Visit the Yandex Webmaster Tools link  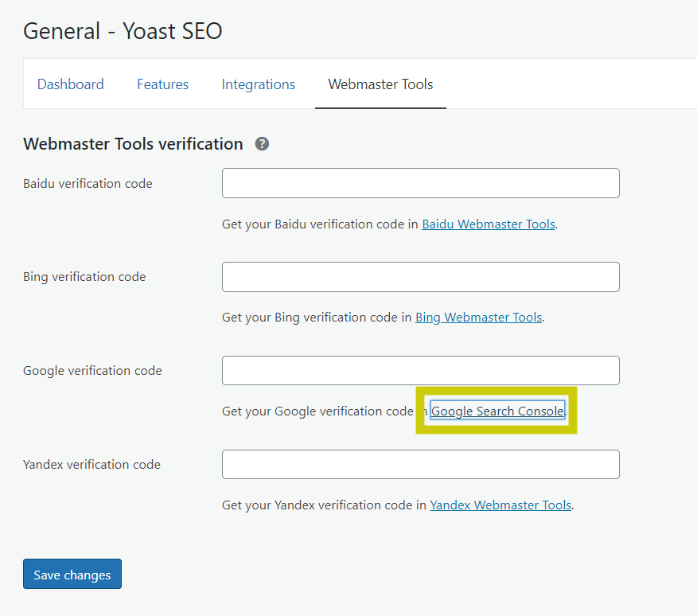(x=500, y=505)
